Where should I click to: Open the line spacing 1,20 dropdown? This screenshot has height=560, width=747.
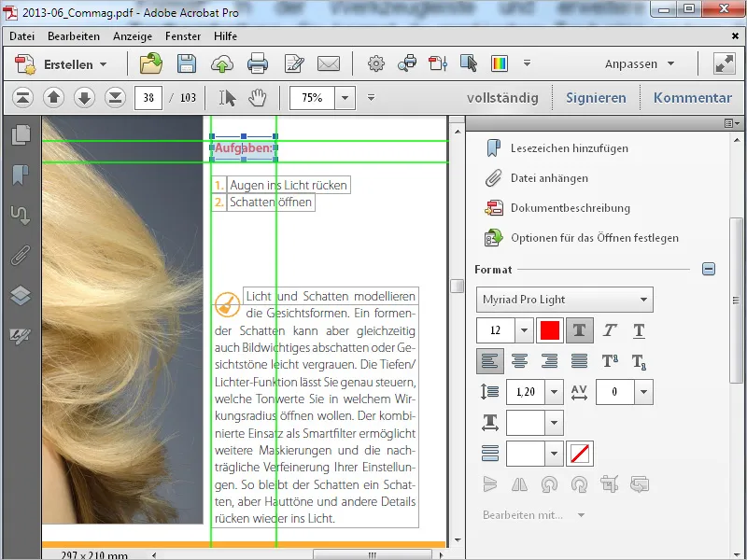pyautogui.click(x=554, y=392)
